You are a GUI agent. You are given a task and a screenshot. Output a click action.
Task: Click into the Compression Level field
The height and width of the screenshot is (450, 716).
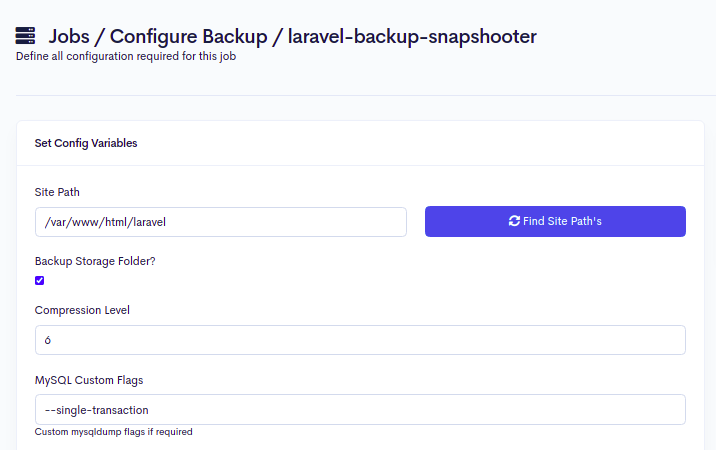360,340
